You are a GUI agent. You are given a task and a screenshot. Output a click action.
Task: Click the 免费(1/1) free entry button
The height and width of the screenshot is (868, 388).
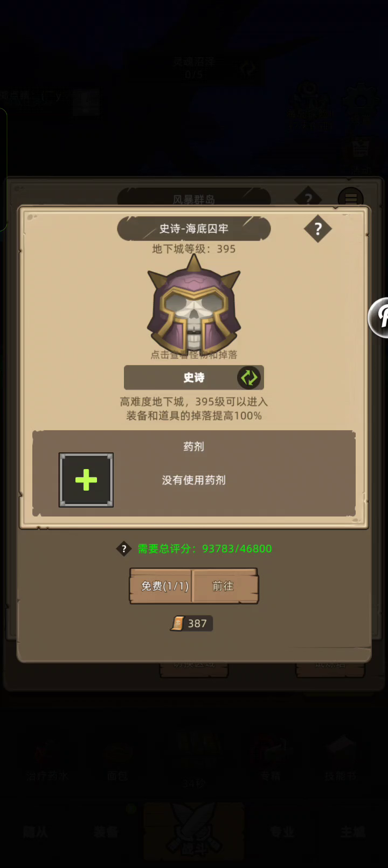(161, 586)
